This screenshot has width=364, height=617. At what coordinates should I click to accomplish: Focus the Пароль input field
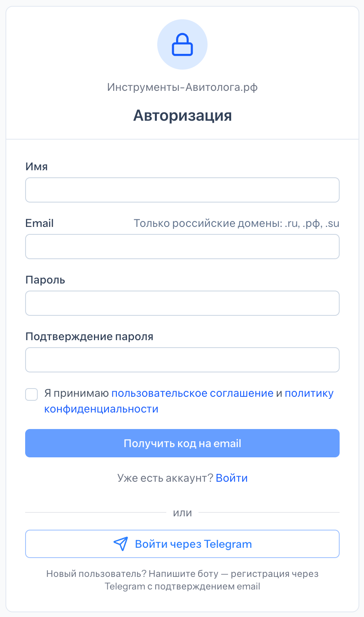click(182, 303)
